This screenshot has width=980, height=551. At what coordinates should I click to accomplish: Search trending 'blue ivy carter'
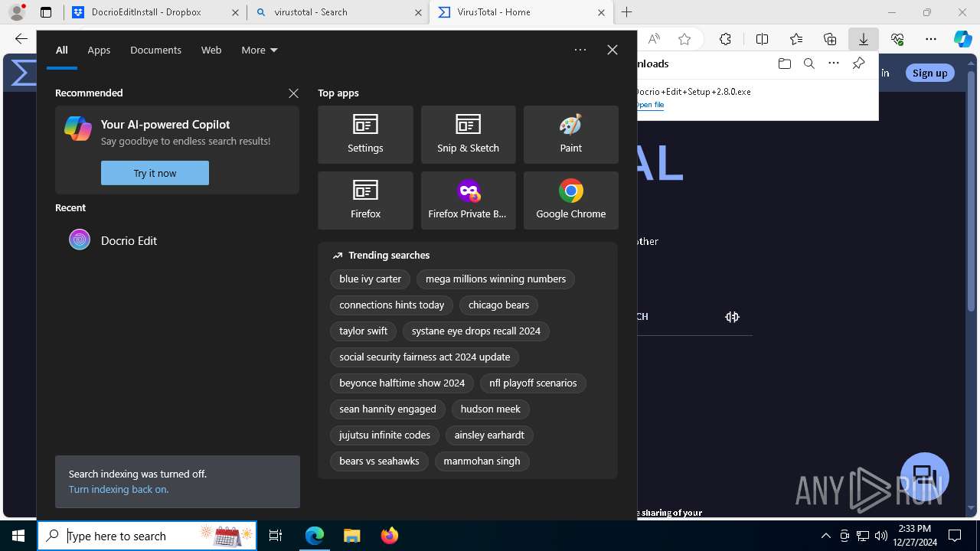click(x=371, y=279)
